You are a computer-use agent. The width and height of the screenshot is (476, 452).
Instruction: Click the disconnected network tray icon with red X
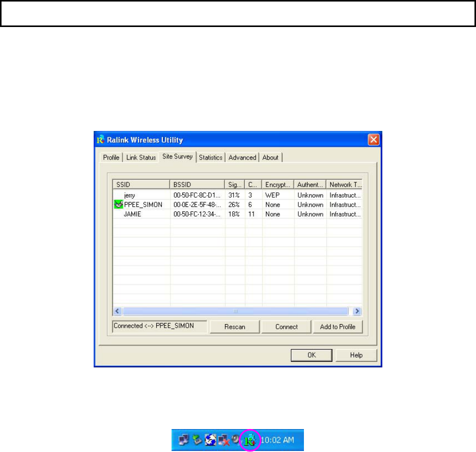click(x=223, y=440)
